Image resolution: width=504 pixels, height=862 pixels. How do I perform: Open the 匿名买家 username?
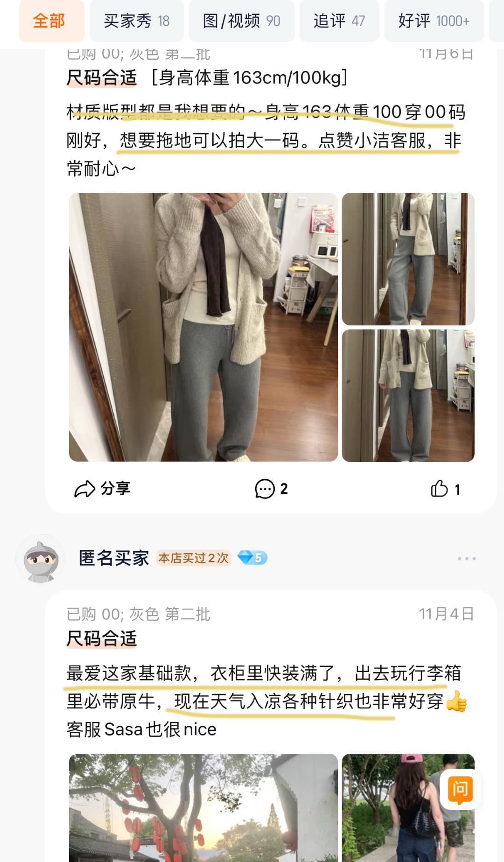click(113, 558)
